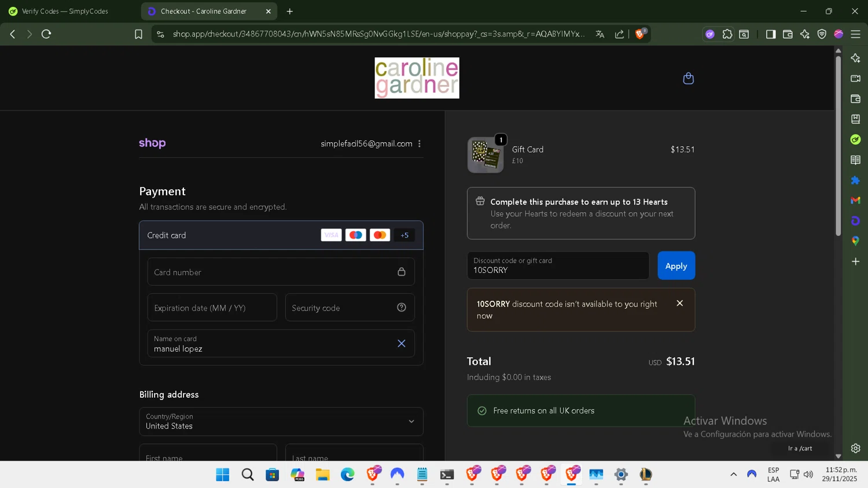Click the Maestro card icon

coord(355,235)
